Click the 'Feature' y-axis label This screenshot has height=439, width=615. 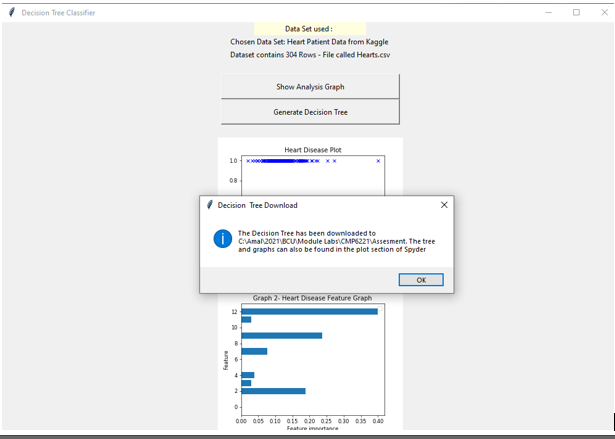click(226, 360)
